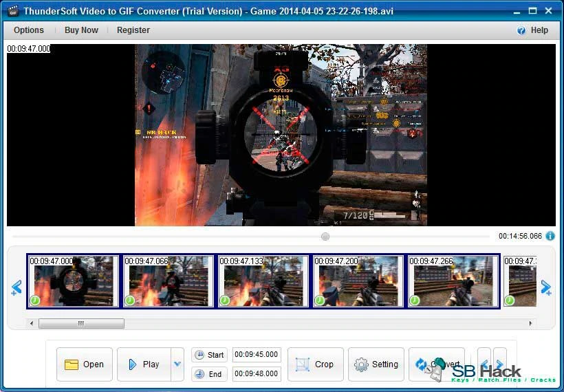
Task: Click green clock icon on 00:09:47.000 frame
Action: [35, 301]
